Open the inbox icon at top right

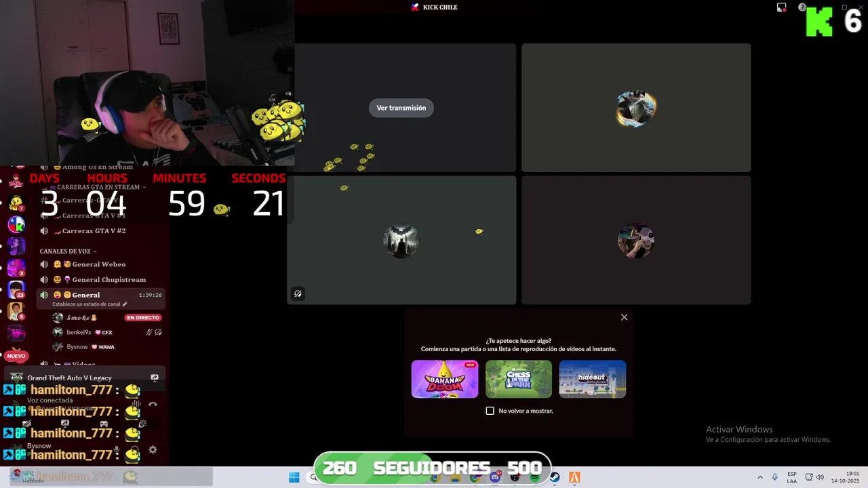tap(781, 7)
